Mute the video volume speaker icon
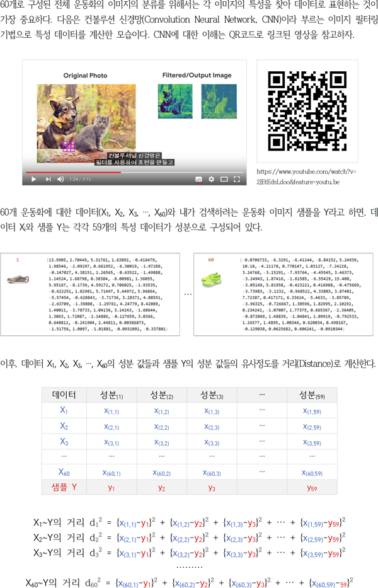The height and width of the screenshot is (588, 378). (60, 179)
